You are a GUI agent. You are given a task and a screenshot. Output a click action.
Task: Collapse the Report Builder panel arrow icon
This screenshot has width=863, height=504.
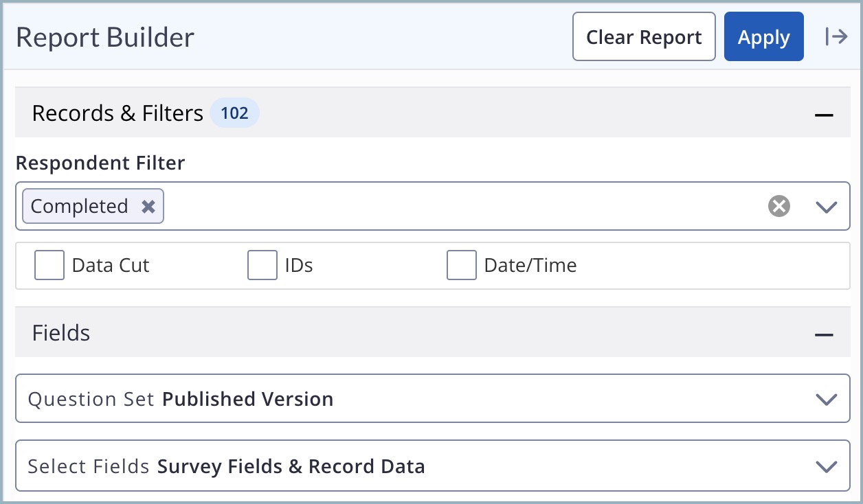[x=836, y=36]
